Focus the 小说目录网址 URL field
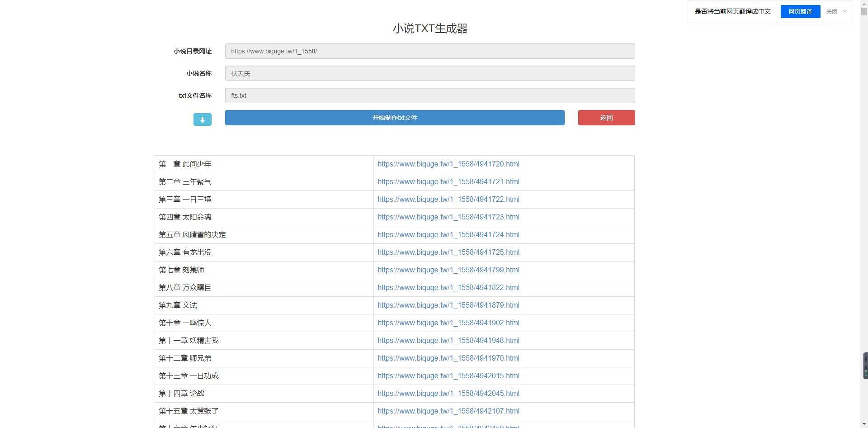The height and width of the screenshot is (428, 868). pos(429,51)
